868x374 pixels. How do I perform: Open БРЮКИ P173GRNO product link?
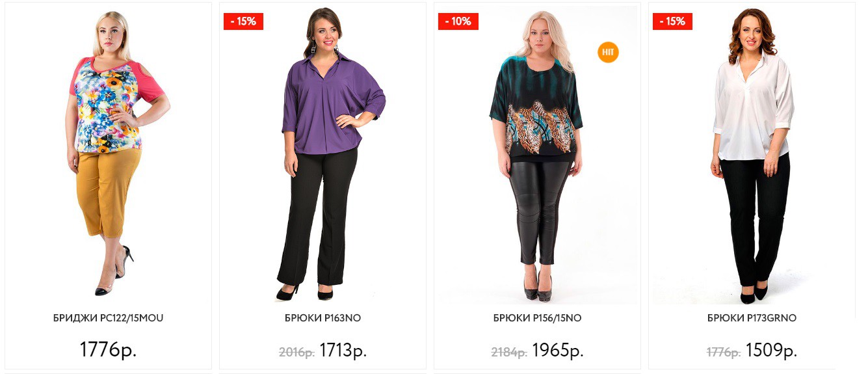[752, 318]
